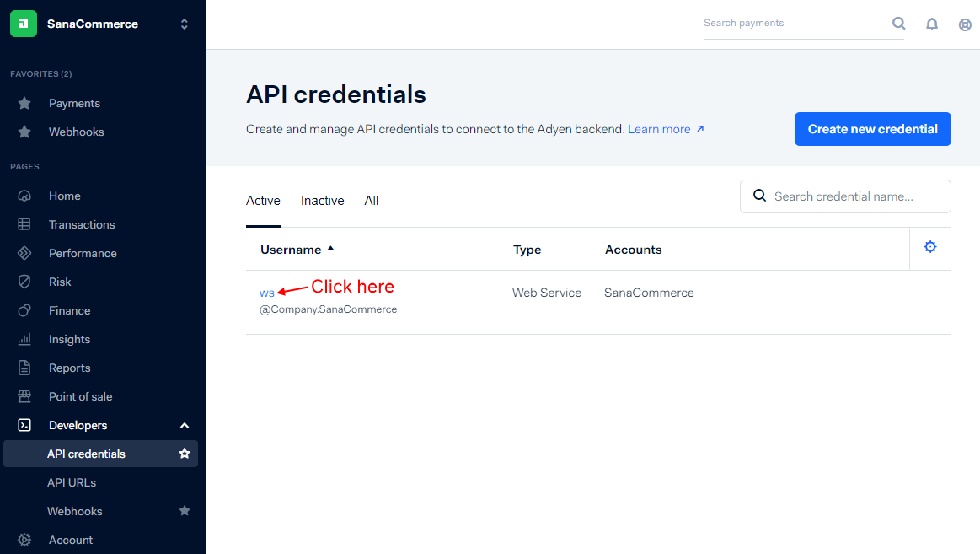Collapse the Developers menu chevron
980x554 pixels.
(x=185, y=425)
